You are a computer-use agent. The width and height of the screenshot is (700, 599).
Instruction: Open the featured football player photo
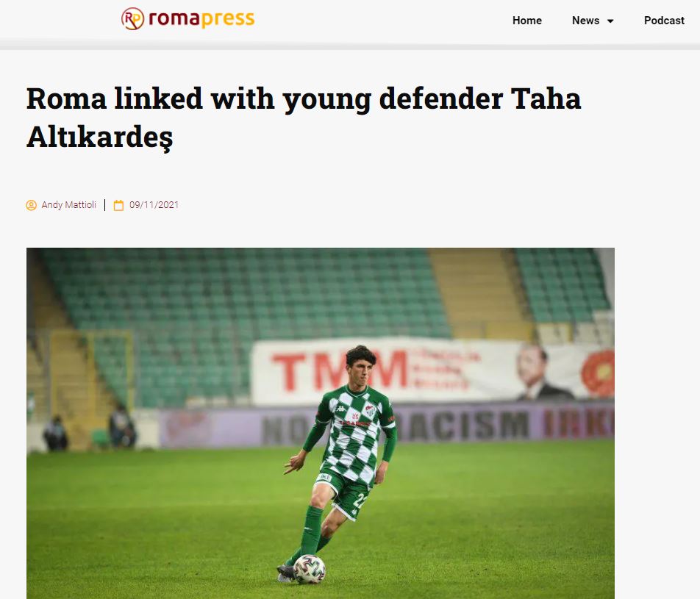pos(321,423)
